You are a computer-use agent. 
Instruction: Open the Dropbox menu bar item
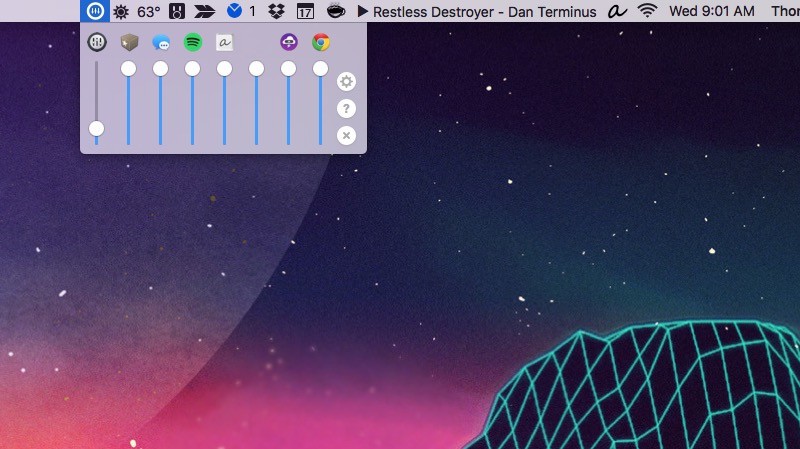click(x=275, y=12)
